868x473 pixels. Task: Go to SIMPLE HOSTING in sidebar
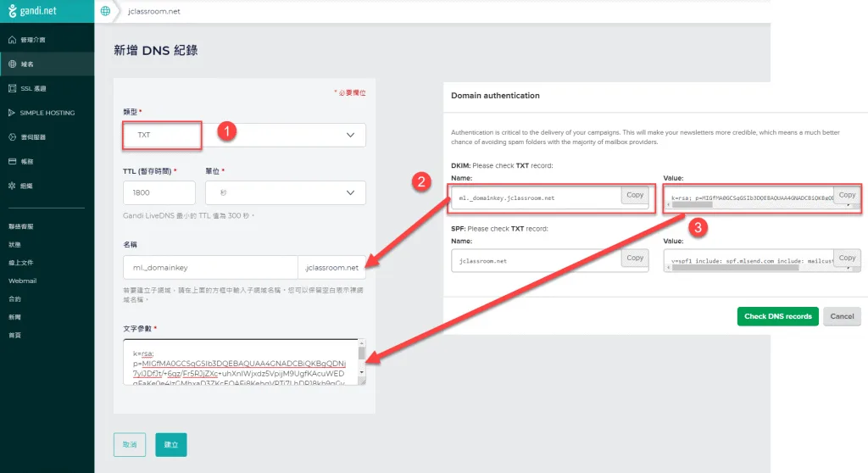tap(47, 113)
